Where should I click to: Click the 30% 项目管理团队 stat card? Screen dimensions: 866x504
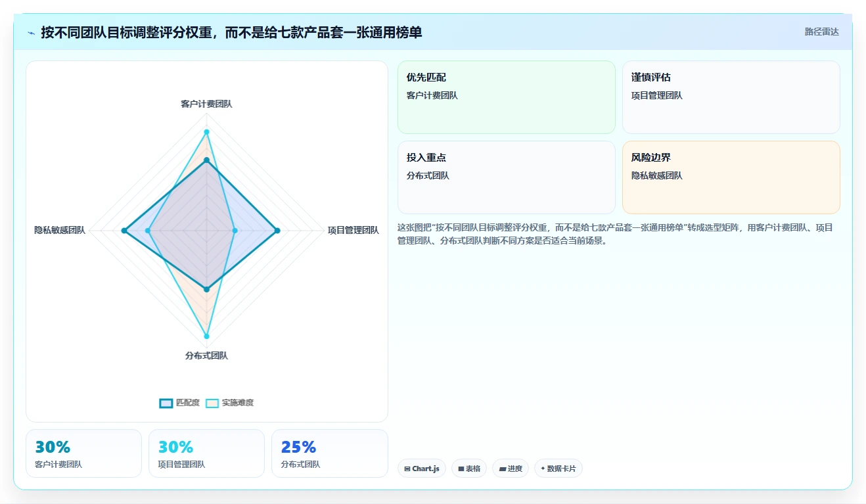point(206,453)
